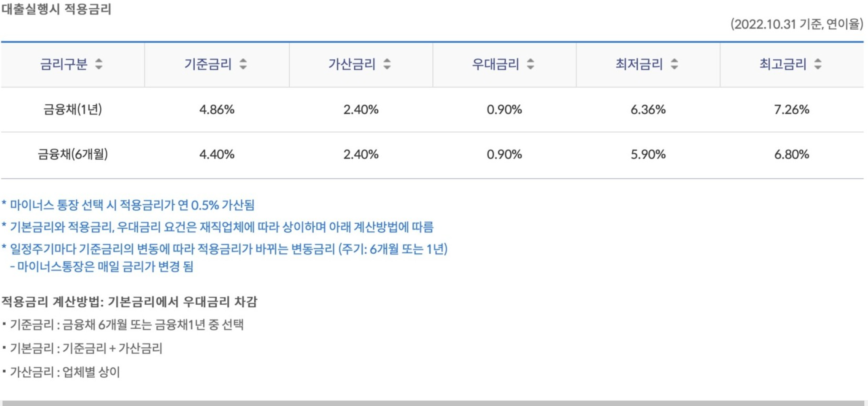Select the 기준금리 column header text

[x=208, y=64]
